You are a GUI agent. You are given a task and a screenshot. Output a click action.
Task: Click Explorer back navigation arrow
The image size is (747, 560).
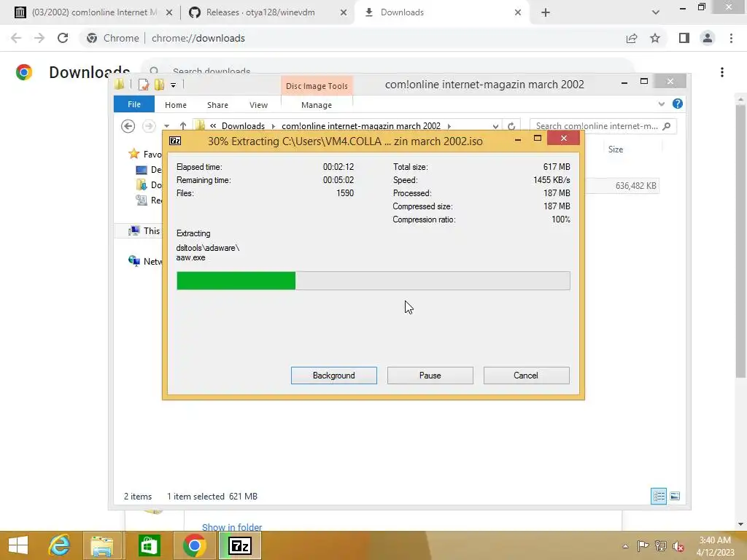click(x=128, y=125)
